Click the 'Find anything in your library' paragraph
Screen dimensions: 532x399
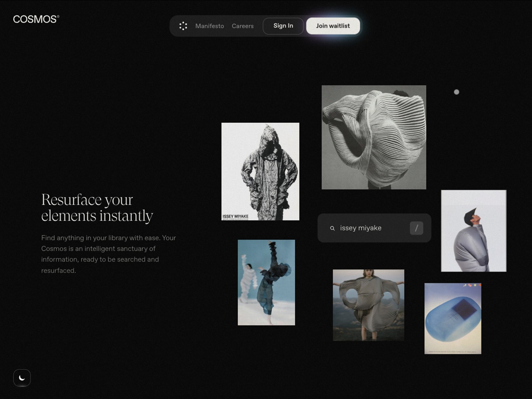[108, 254]
